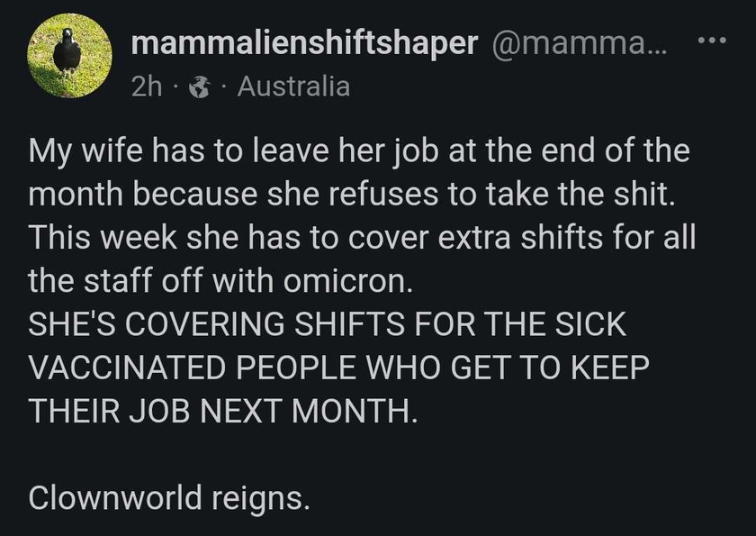Select the Australia location label

[x=293, y=86]
